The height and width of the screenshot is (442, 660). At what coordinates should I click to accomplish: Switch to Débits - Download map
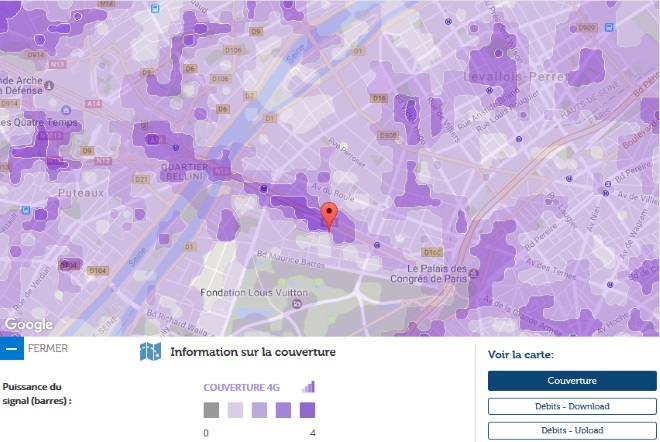coord(572,406)
